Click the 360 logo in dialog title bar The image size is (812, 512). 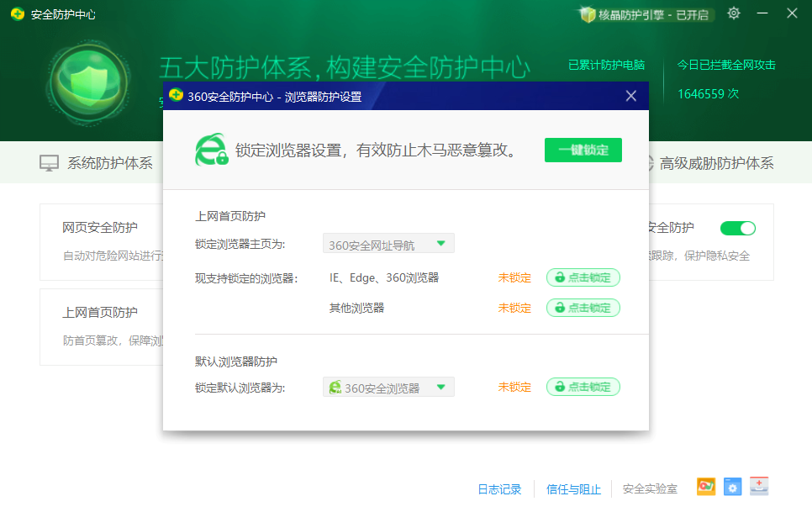pos(176,95)
